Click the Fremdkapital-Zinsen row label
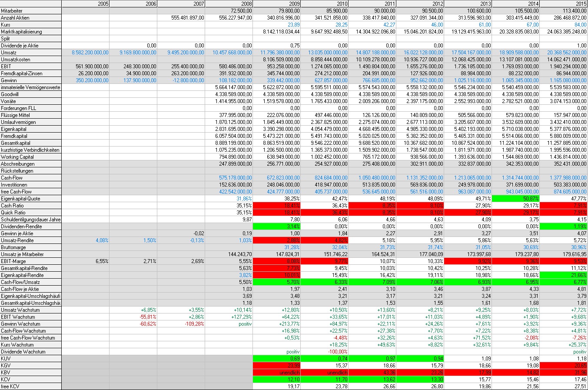The height and width of the screenshot is (390, 588). pos(31,73)
